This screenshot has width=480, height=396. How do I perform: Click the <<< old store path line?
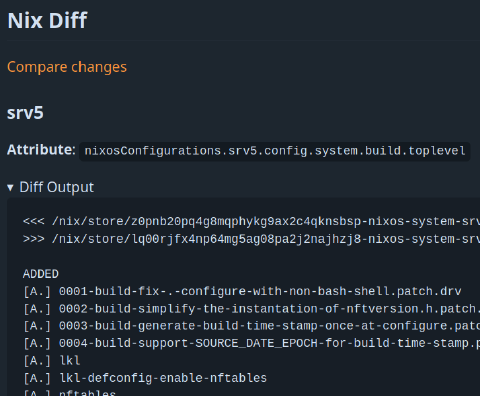pos(251,221)
